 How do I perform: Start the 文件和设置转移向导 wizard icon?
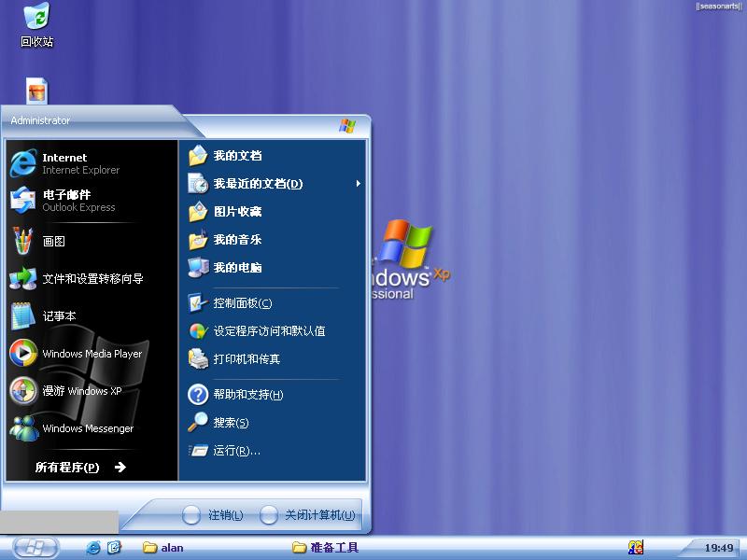click(22, 278)
